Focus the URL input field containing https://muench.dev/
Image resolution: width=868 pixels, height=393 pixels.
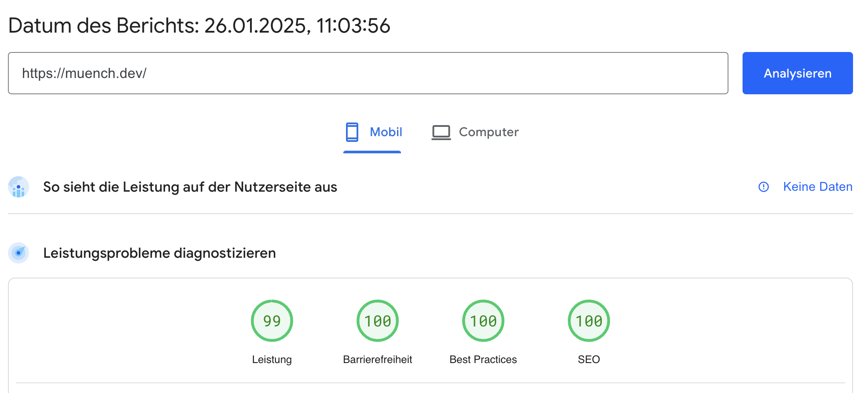tap(368, 73)
